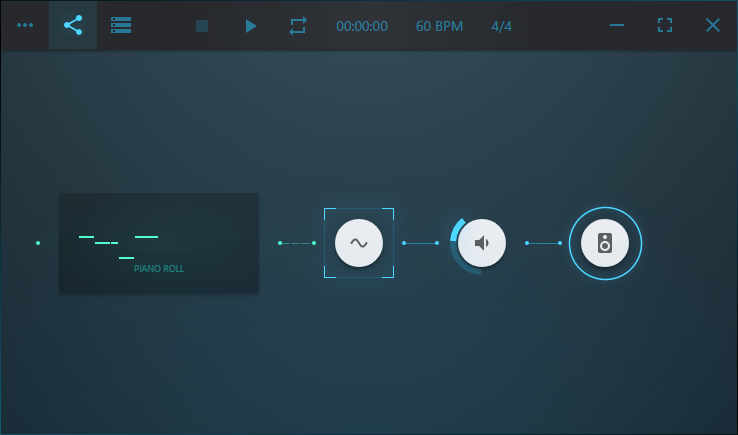Select the loudspeaker output node

(x=605, y=243)
